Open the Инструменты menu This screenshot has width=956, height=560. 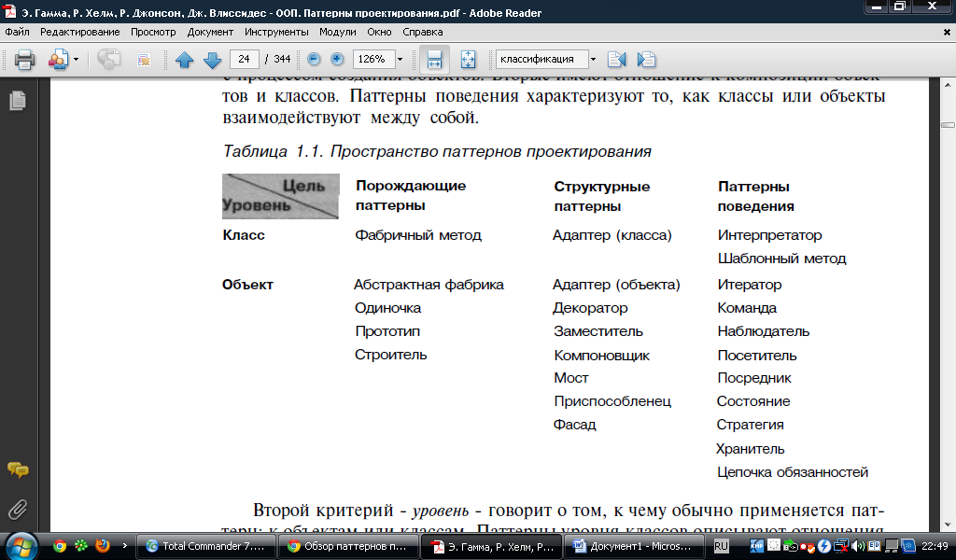(276, 32)
